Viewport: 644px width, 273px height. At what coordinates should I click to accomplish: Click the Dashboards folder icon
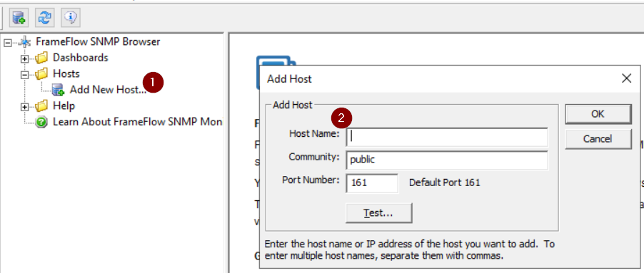coord(41,58)
